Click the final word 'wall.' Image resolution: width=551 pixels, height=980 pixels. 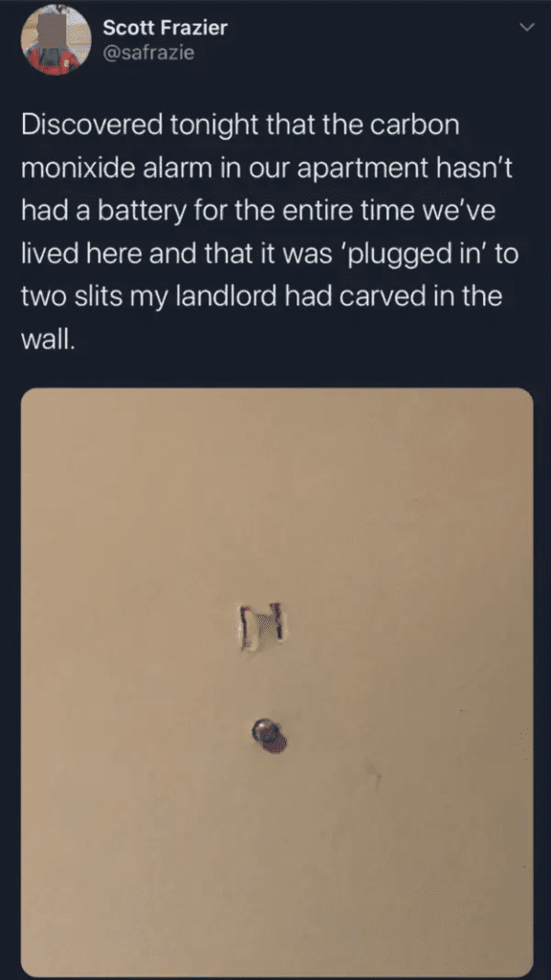click(48, 340)
